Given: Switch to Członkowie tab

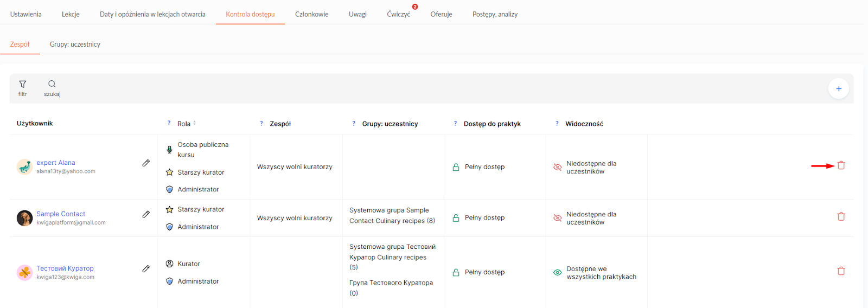Looking at the screenshot, I should pos(311,14).
